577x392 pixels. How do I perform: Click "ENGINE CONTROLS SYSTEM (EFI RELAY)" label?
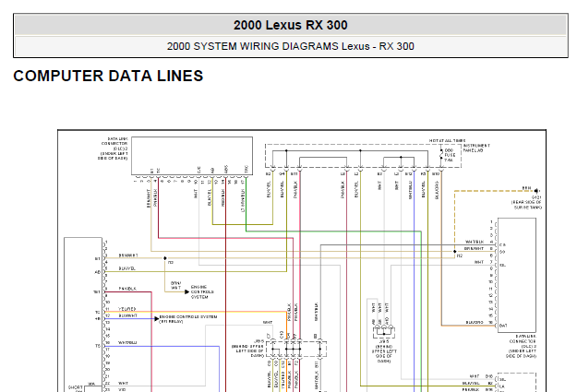pyautogui.click(x=188, y=319)
